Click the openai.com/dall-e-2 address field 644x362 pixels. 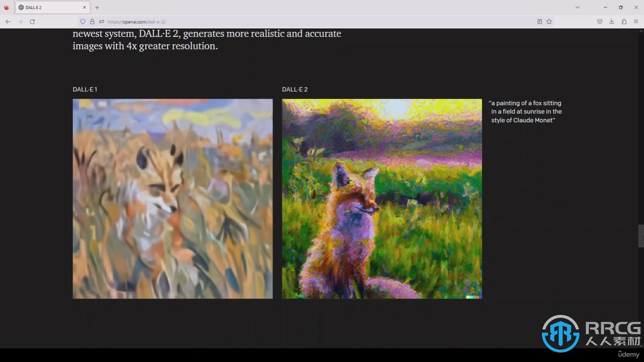click(317, 22)
